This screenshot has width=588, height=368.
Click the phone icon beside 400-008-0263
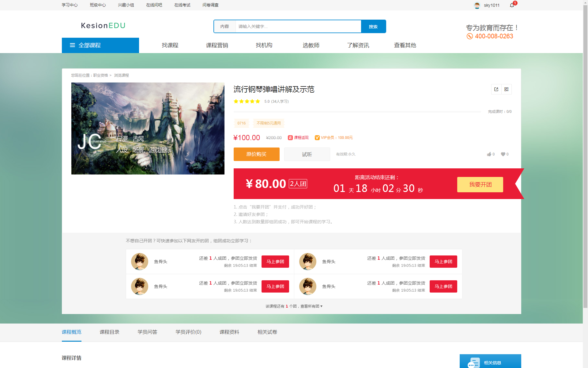click(469, 36)
